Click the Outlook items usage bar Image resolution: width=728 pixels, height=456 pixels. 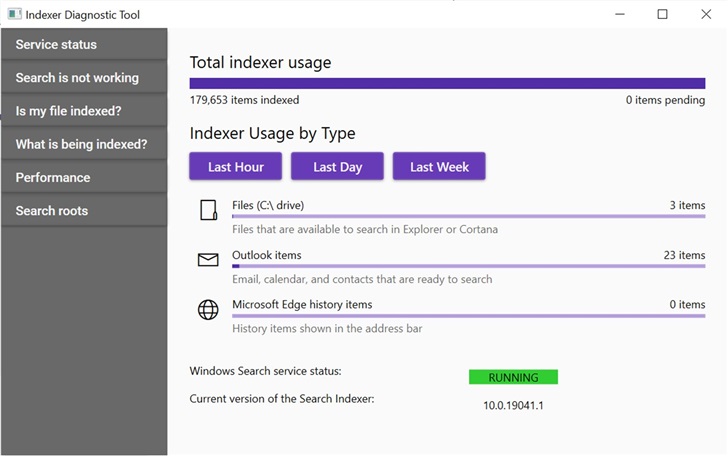click(468, 266)
